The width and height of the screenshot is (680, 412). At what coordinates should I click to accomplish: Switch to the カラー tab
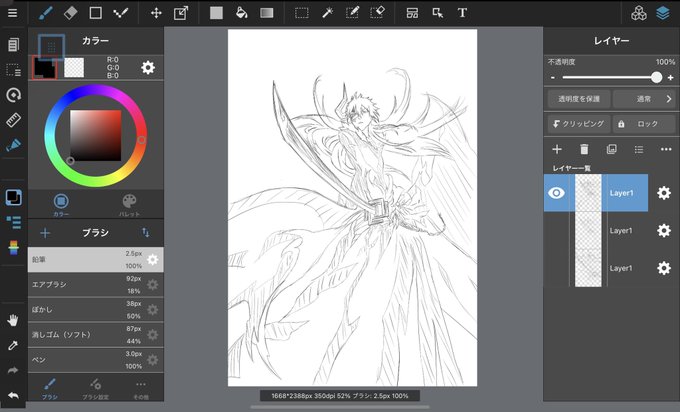pos(61,205)
